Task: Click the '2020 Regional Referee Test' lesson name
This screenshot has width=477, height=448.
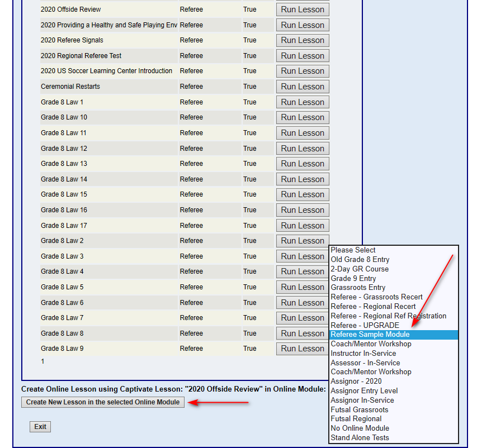Action: 81,56
